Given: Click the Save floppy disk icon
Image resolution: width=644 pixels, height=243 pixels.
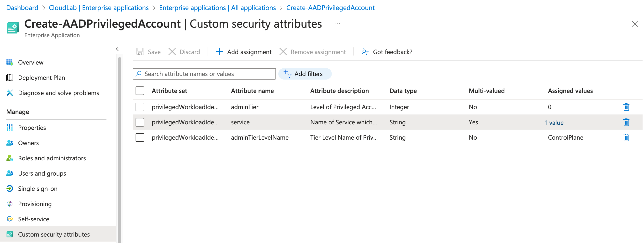Looking at the screenshot, I should (140, 52).
